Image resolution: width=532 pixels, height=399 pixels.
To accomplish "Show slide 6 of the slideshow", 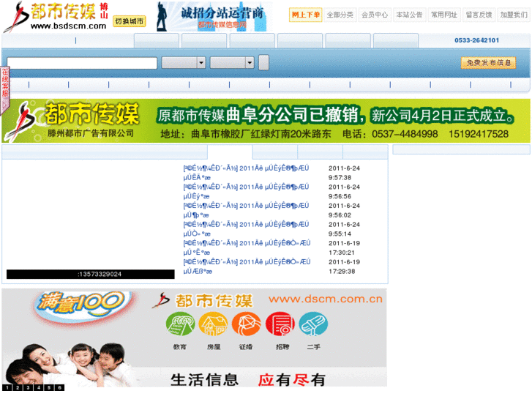I will point(60,388).
